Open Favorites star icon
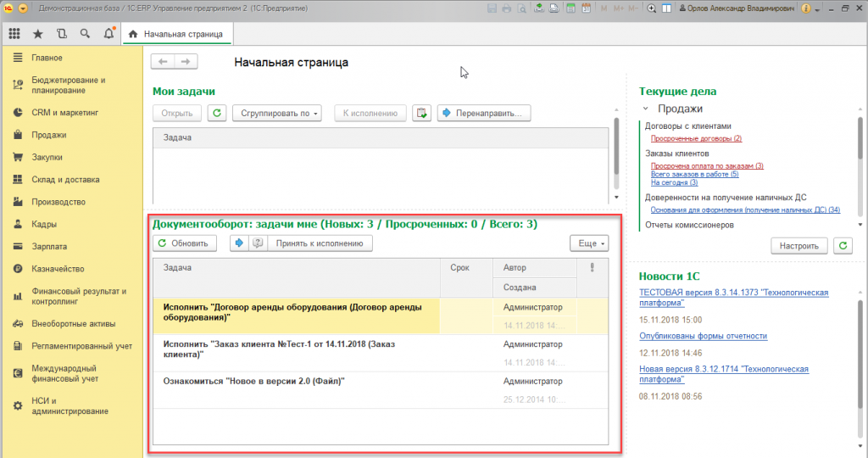The image size is (868, 458). coord(37,34)
